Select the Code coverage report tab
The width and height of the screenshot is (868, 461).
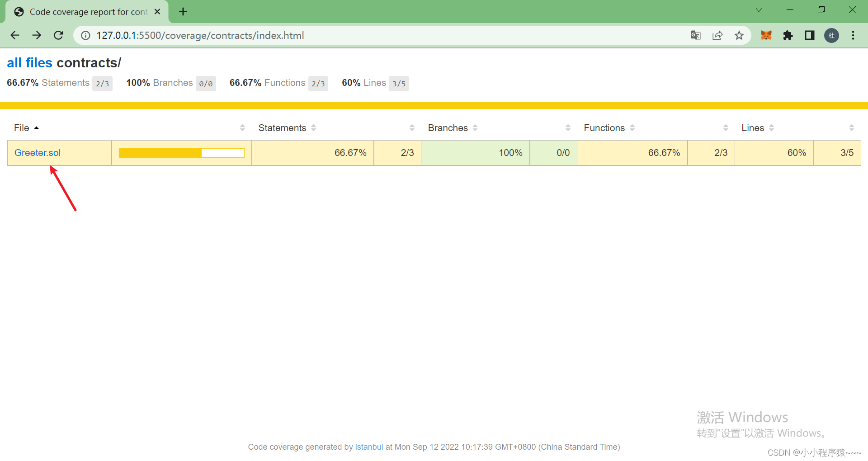87,12
